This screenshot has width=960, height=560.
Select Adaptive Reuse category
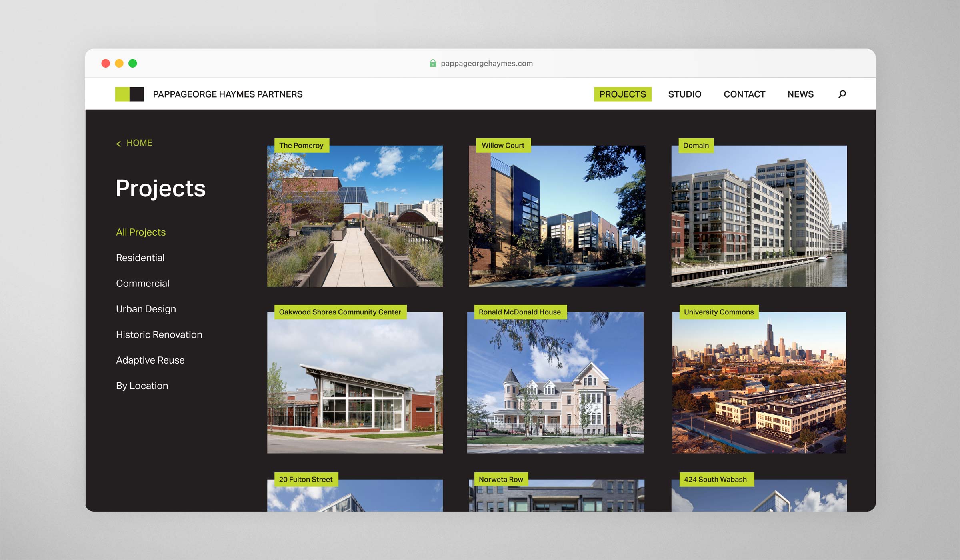(150, 360)
